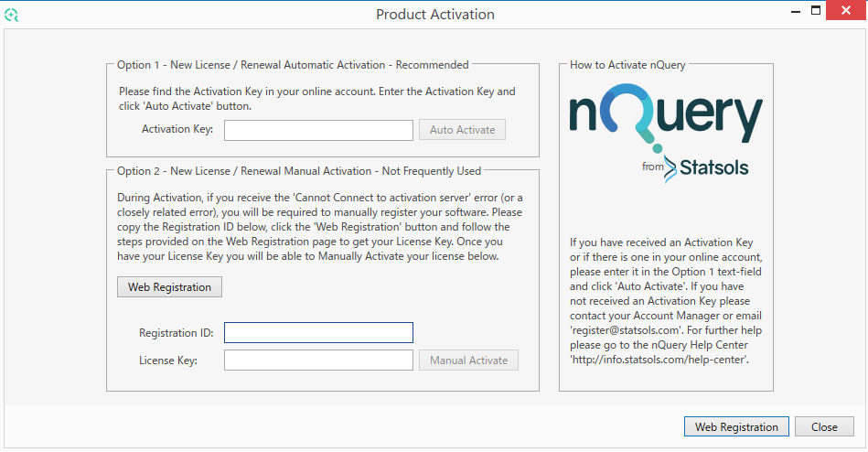Click the 'Product Activation' window title
The width and height of the screenshot is (868, 452).
coord(435,15)
